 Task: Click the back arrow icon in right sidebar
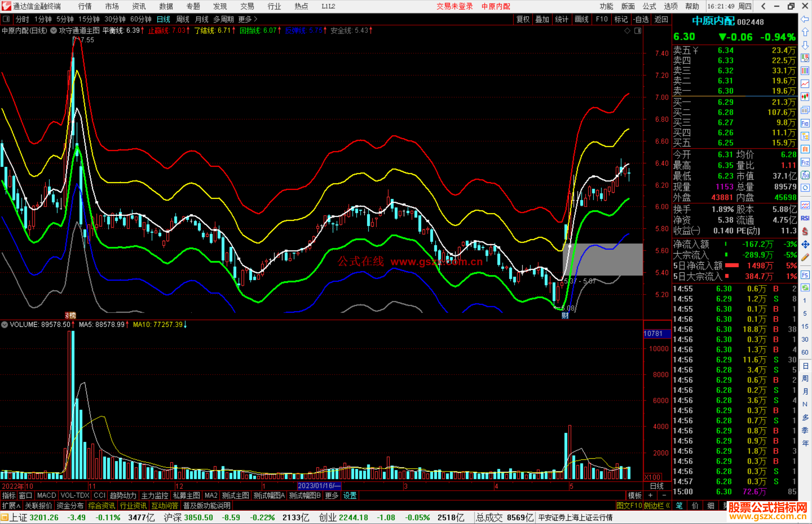coord(805,19)
